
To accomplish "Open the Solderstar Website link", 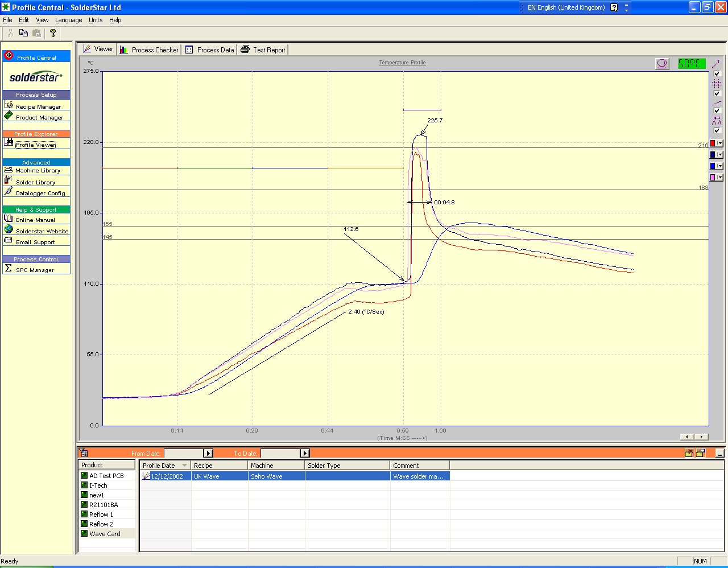I will tap(36, 231).
